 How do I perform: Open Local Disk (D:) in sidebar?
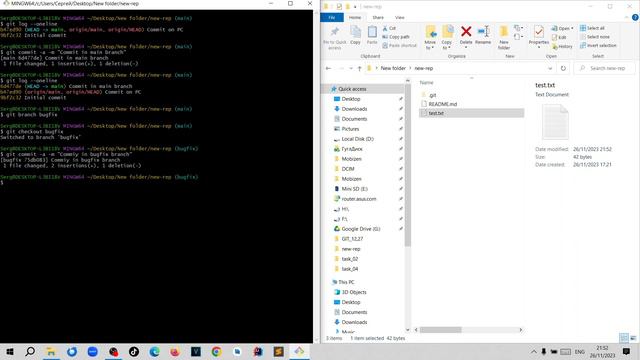click(x=357, y=139)
